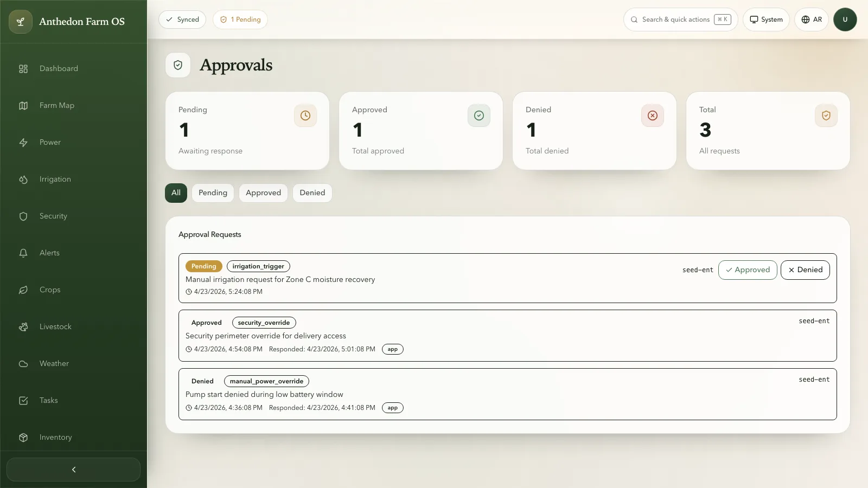Click the clock icon beside 4:54:08 PM
The image size is (868, 488).
tap(189, 349)
